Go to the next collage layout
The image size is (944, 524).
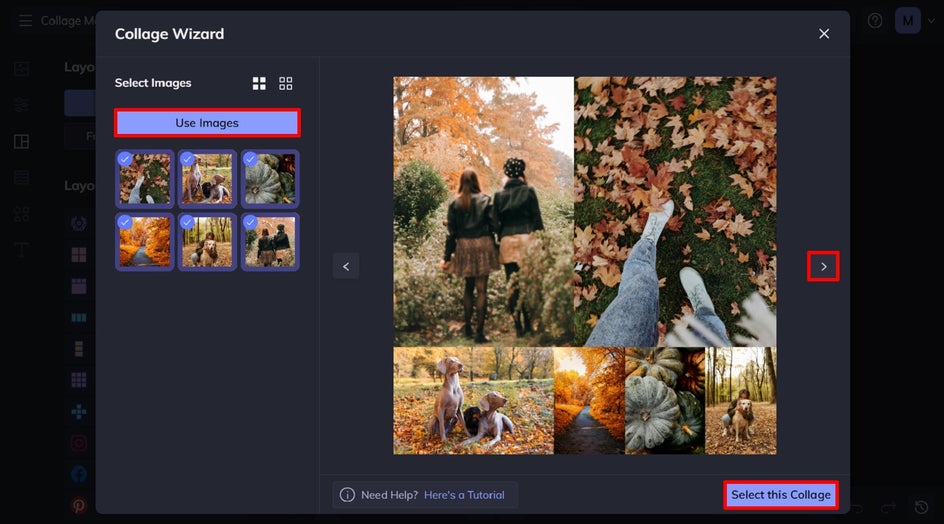[x=823, y=266]
